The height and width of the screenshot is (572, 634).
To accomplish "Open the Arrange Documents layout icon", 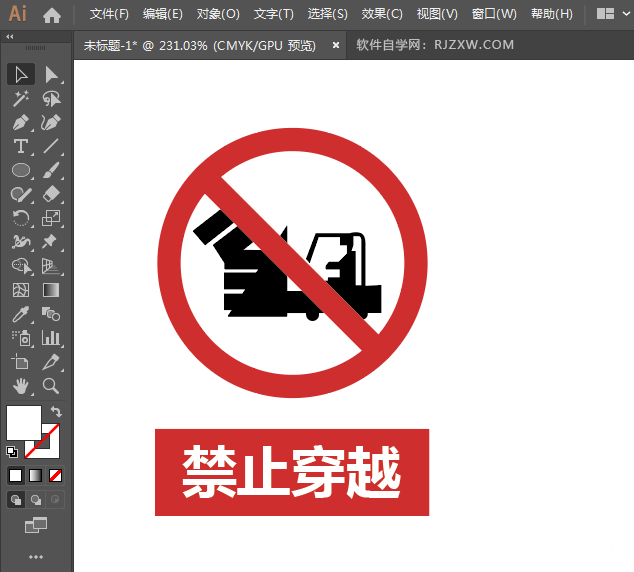I will point(605,14).
